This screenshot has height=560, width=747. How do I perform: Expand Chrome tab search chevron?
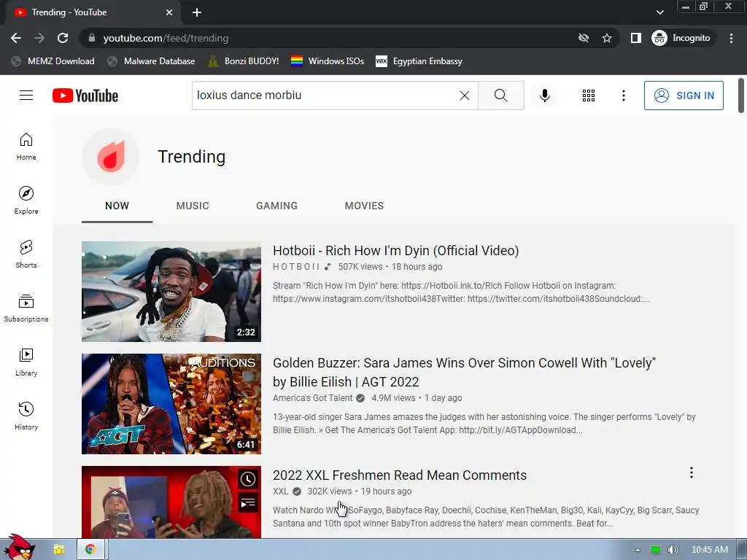659,12
